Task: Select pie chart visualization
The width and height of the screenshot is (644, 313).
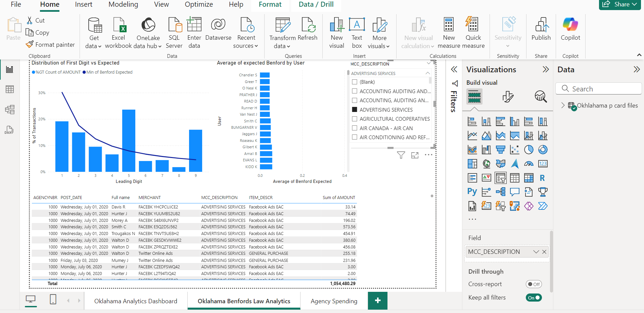Action: [528, 150]
